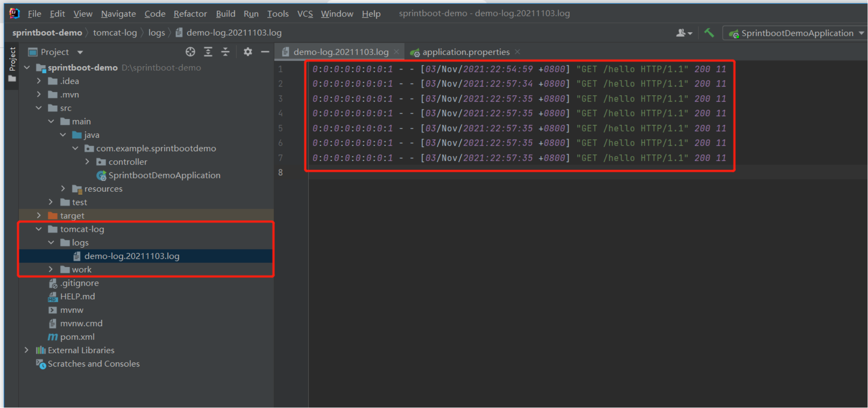The image size is (868, 408).
Task: Collapse the sprintboot-demo root node
Action: click(27, 68)
